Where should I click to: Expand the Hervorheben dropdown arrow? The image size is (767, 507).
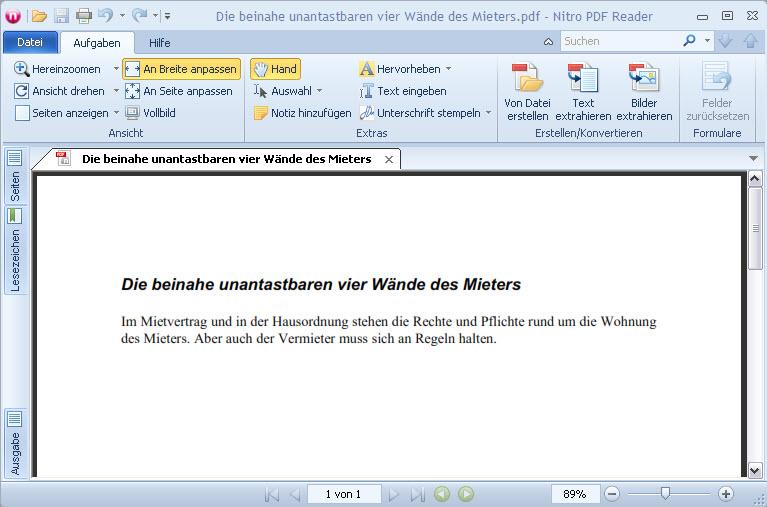click(x=448, y=69)
